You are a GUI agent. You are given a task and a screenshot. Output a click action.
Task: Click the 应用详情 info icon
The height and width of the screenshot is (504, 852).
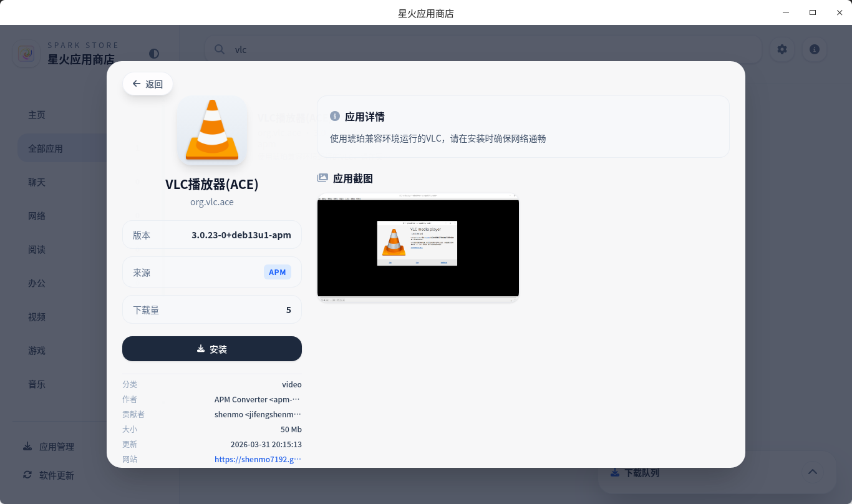335,116
